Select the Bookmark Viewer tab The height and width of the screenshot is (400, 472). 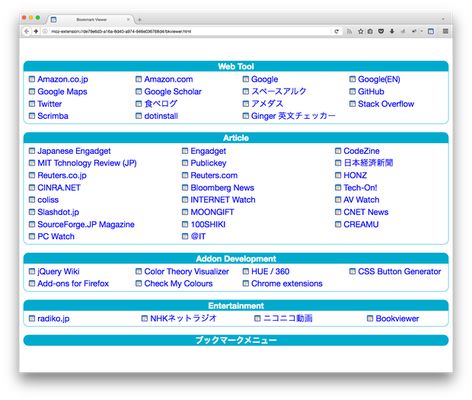91,20
